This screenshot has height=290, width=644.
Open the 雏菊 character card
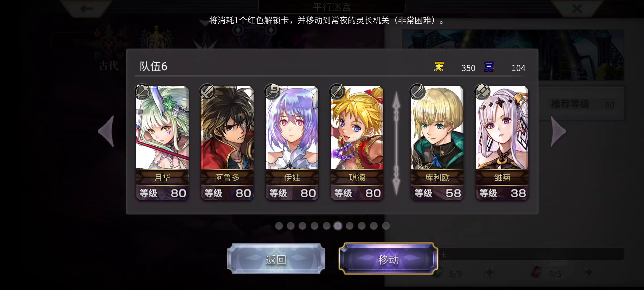click(502, 143)
